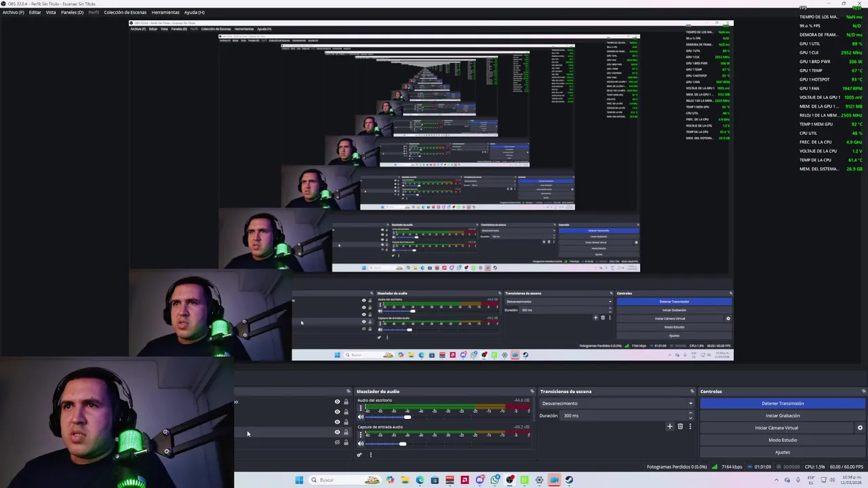This screenshot has height=488, width=868.
Task: Undock the Mezclador de audio panel icon
Action: click(532, 391)
